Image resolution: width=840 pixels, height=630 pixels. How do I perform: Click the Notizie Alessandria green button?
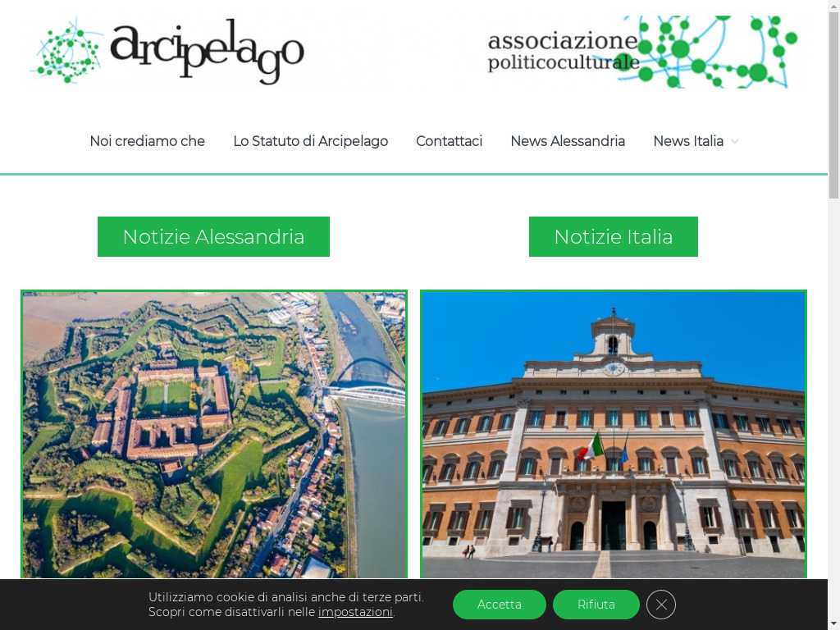(213, 236)
